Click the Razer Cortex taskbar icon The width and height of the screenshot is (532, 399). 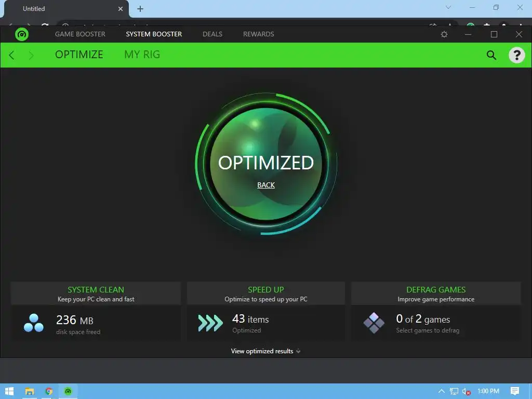[x=68, y=391]
